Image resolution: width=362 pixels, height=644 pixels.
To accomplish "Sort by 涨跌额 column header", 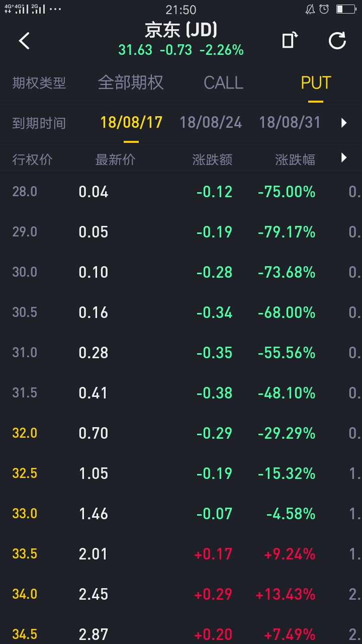I will coord(212,160).
